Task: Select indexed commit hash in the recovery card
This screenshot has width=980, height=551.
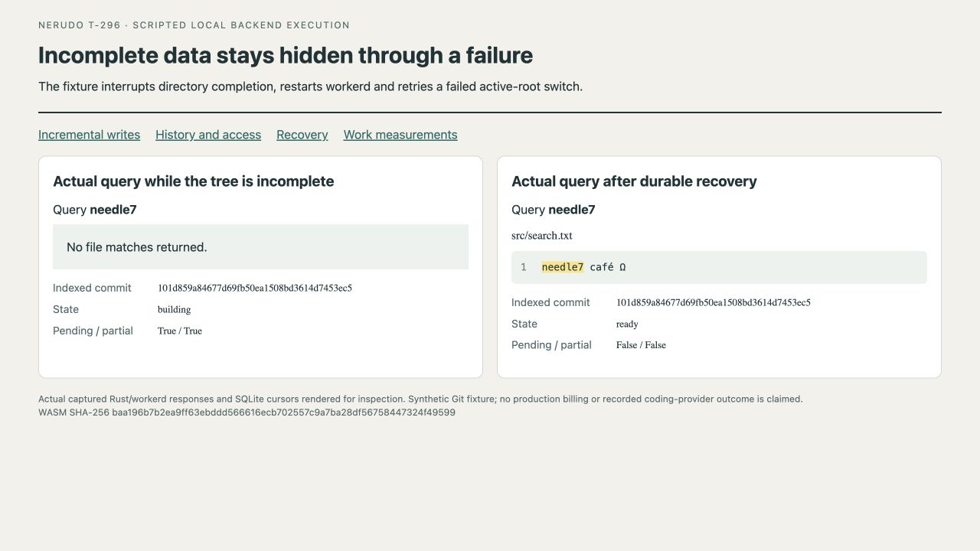Action: click(714, 302)
